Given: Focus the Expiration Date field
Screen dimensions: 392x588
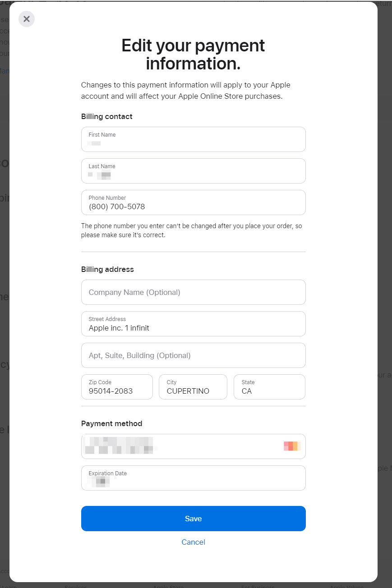Looking at the screenshot, I should [x=193, y=478].
